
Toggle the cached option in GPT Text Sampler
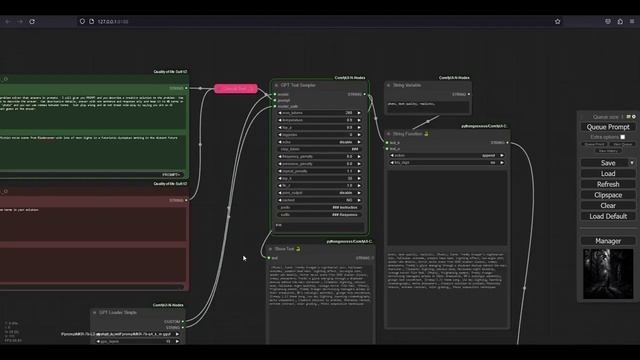point(319,200)
